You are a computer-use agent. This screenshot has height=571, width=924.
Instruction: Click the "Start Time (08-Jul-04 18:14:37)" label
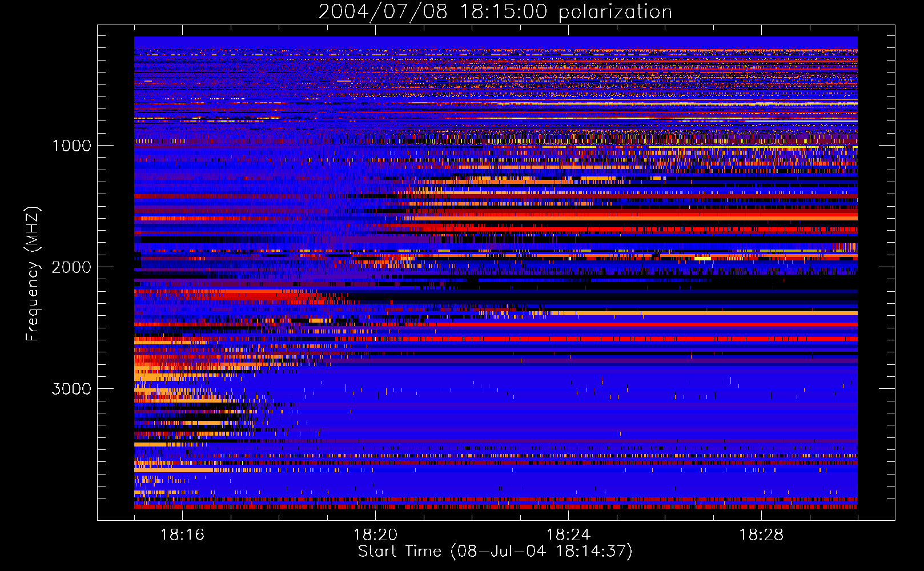[495, 552]
